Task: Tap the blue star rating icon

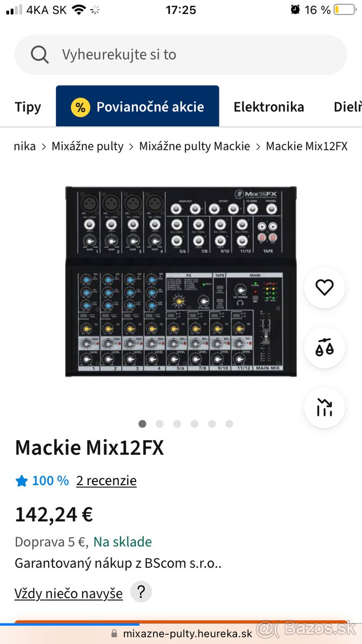Action: coord(21,481)
